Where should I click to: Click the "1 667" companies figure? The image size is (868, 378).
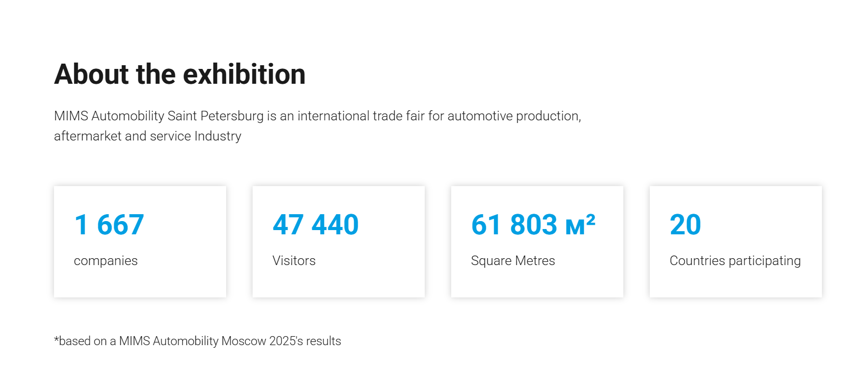[109, 225]
